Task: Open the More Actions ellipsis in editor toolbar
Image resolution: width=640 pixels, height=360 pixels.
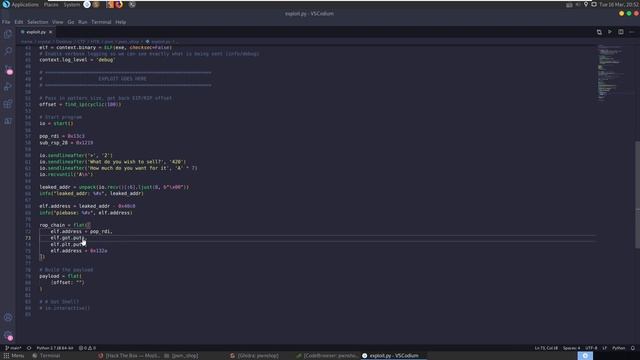Action: tap(631, 32)
